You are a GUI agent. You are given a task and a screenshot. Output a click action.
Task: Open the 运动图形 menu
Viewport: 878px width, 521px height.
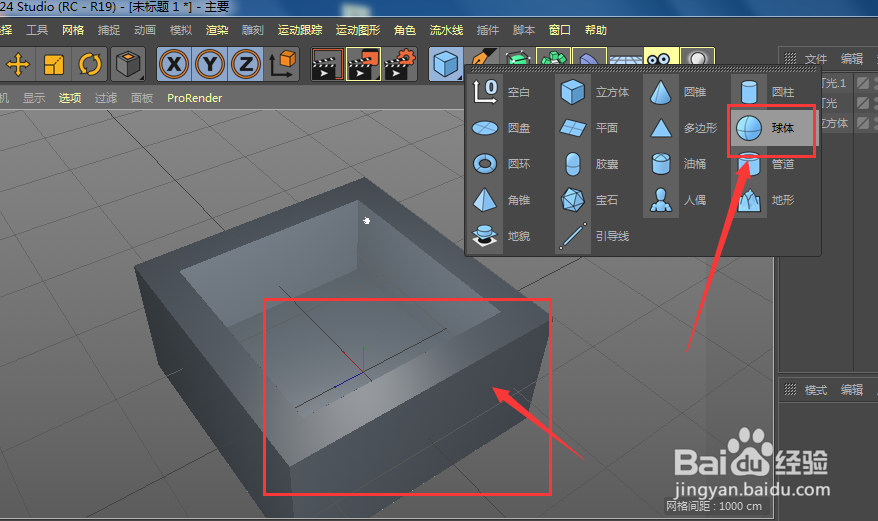tap(358, 30)
